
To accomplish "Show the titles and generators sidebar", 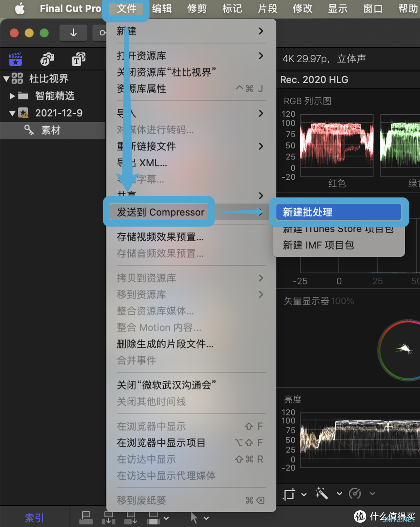I will click(x=79, y=60).
